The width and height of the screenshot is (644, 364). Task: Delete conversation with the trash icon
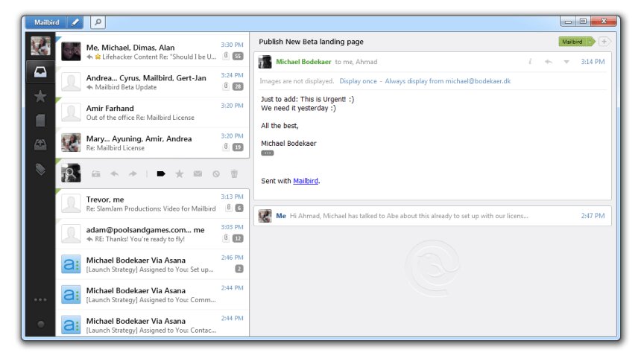pos(234,174)
